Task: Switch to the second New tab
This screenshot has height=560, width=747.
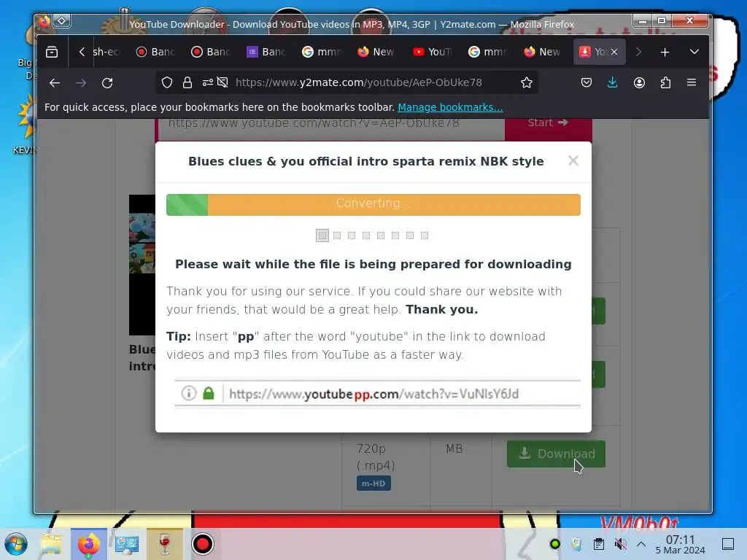Action: (x=543, y=52)
